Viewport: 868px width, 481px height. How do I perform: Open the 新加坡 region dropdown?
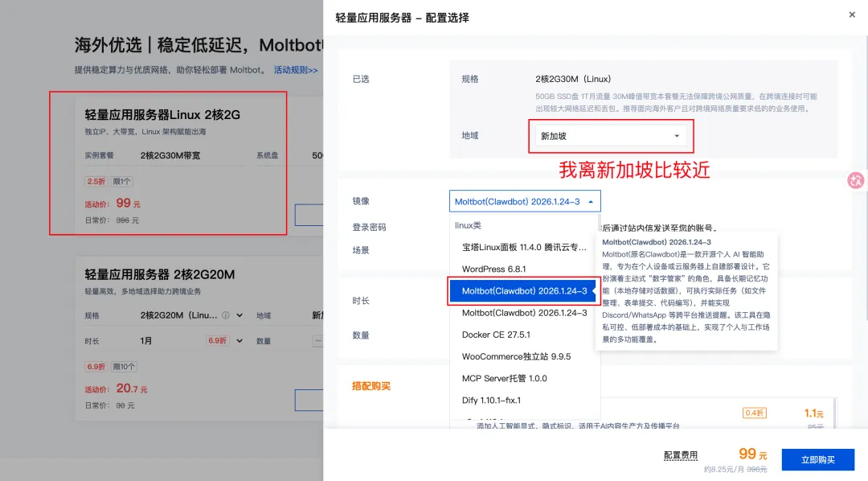click(x=611, y=136)
